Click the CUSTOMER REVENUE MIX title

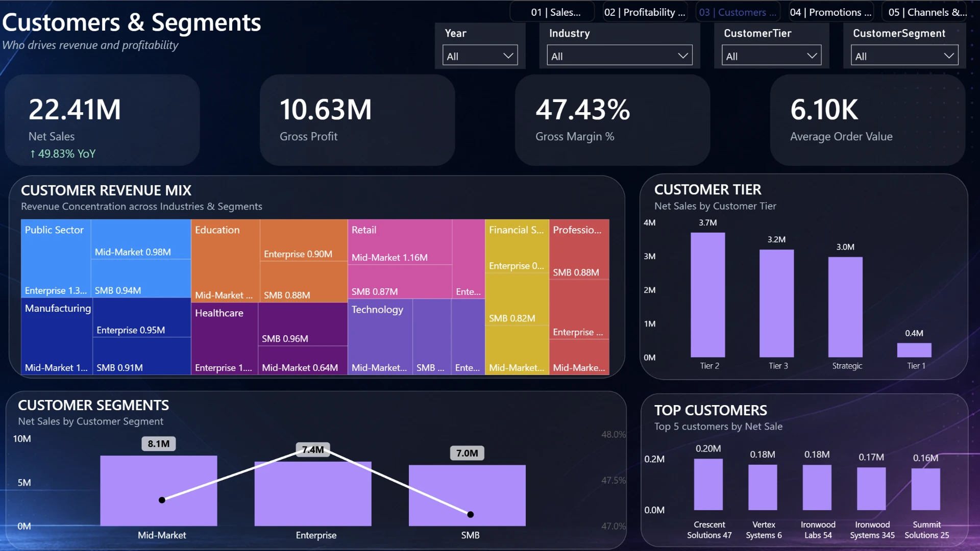106,190
